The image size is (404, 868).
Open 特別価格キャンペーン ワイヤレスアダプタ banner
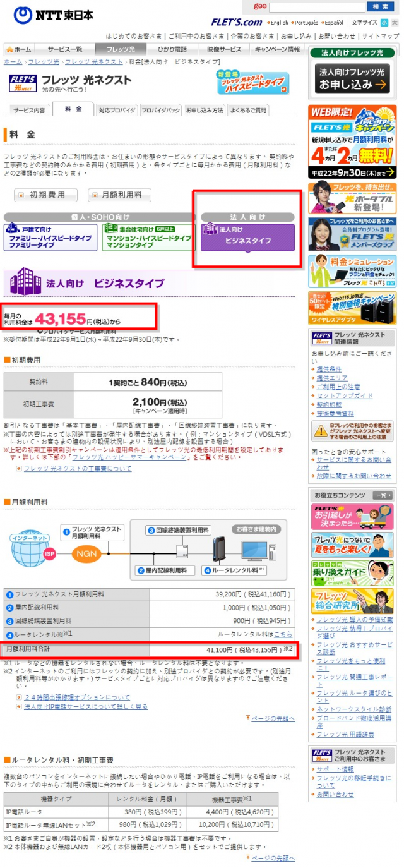coord(353,308)
